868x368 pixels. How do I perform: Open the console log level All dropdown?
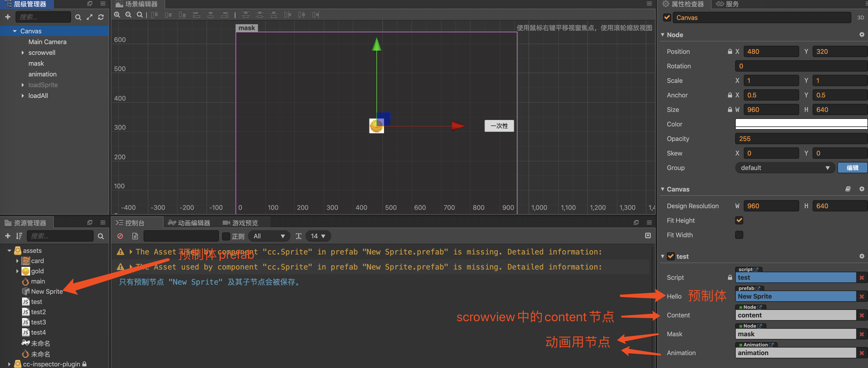point(269,236)
